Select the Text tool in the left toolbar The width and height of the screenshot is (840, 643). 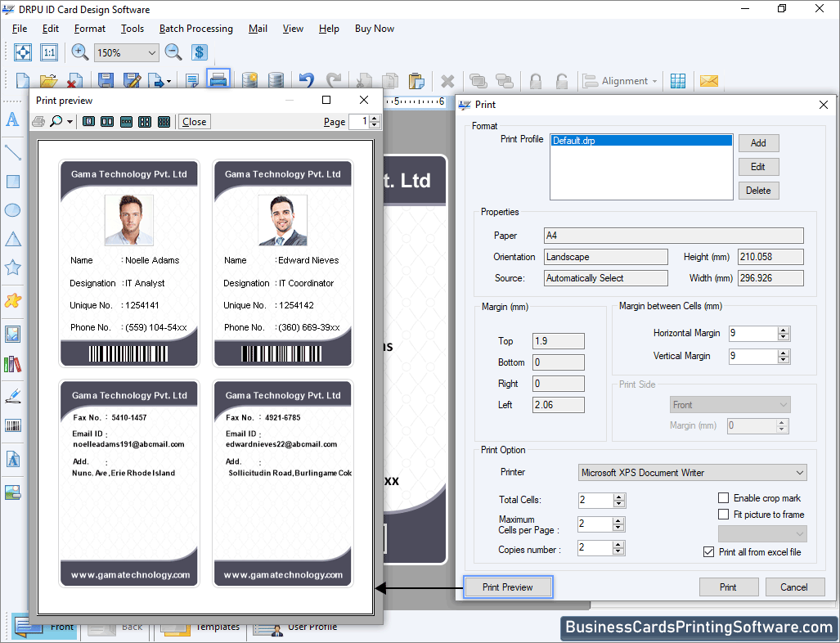pos(12,120)
